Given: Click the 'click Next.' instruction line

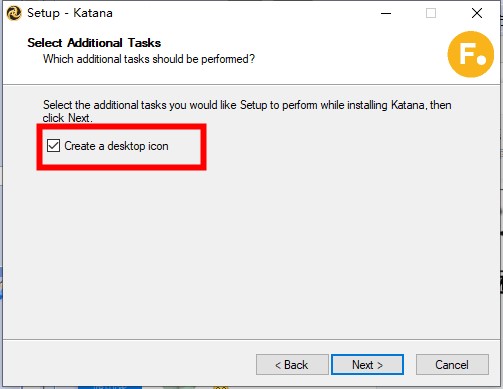Looking at the screenshot, I should pos(68,118).
